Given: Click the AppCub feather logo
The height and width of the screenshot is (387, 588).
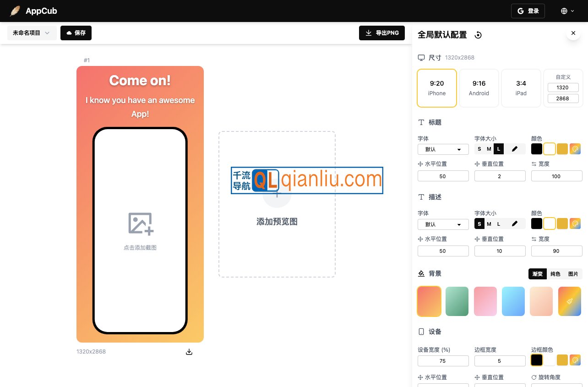Looking at the screenshot, I should (x=15, y=11).
